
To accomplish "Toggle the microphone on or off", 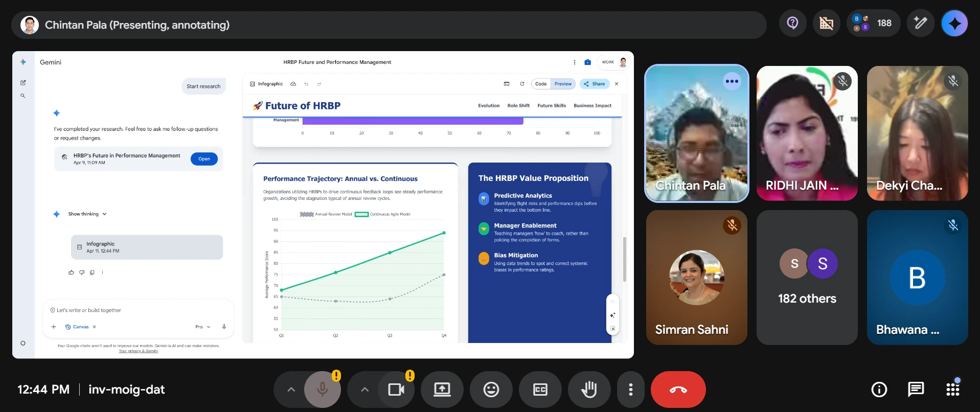I will coord(322,390).
